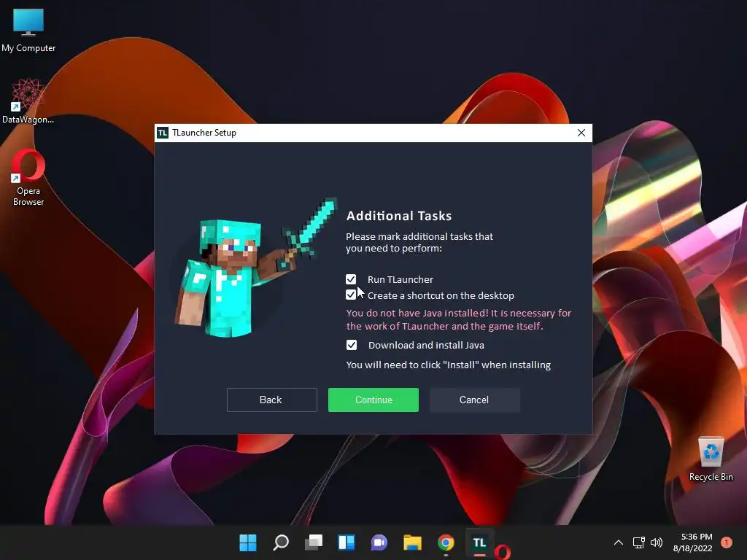
Task: Open taskbar Search
Action: coord(281,542)
